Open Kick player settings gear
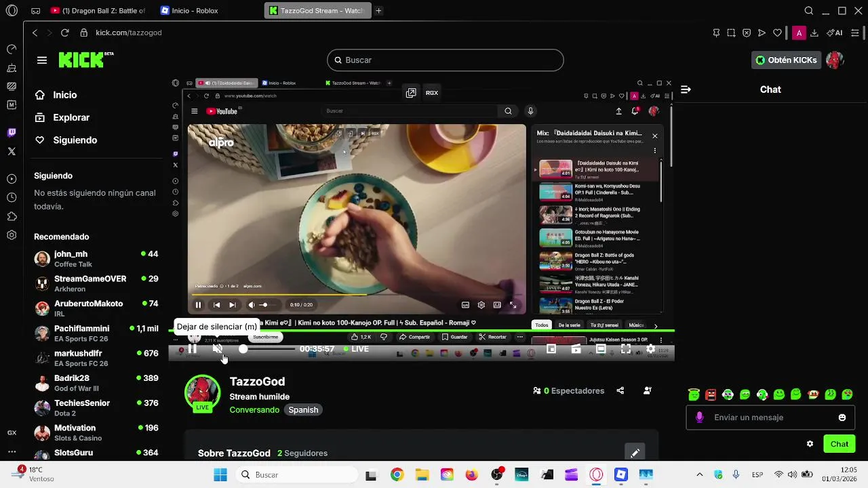 (650, 349)
